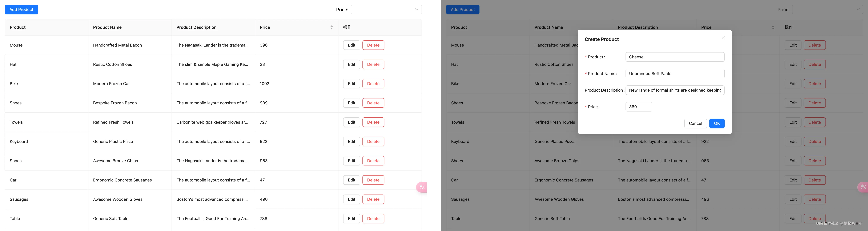Edit the Mouse row in left table
This screenshot has width=868, height=231.
click(351, 45)
